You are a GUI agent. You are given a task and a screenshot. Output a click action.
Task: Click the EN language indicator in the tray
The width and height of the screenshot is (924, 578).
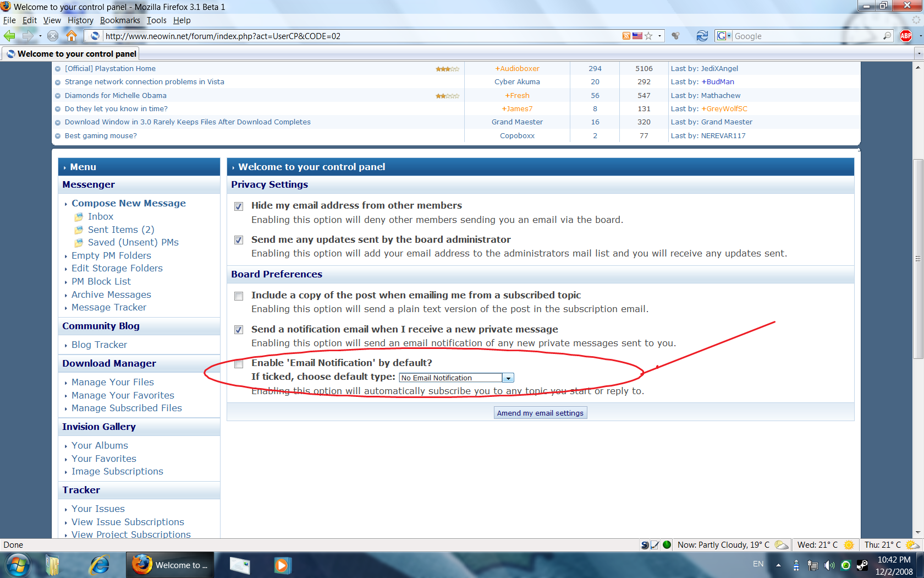point(758,564)
